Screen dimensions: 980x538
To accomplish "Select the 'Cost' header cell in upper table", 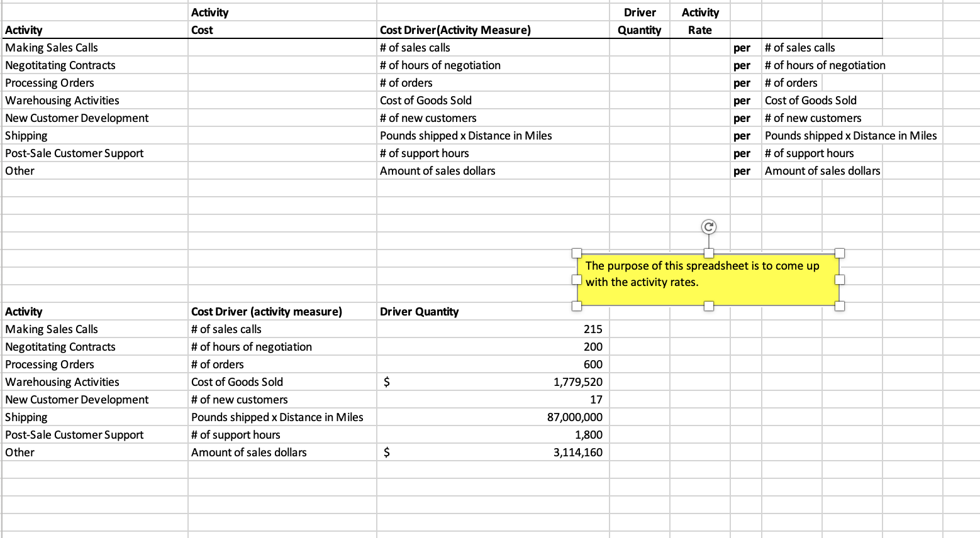I will [x=282, y=30].
